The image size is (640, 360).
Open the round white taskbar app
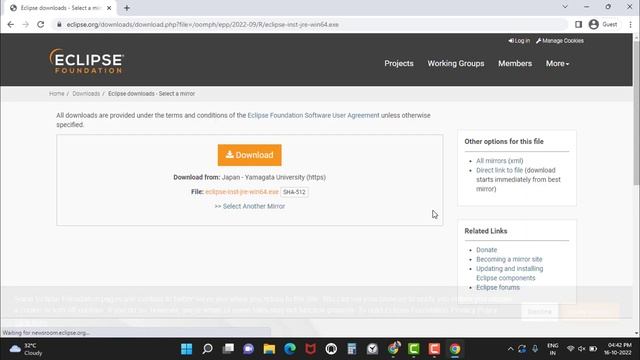(x=331, y=349)
